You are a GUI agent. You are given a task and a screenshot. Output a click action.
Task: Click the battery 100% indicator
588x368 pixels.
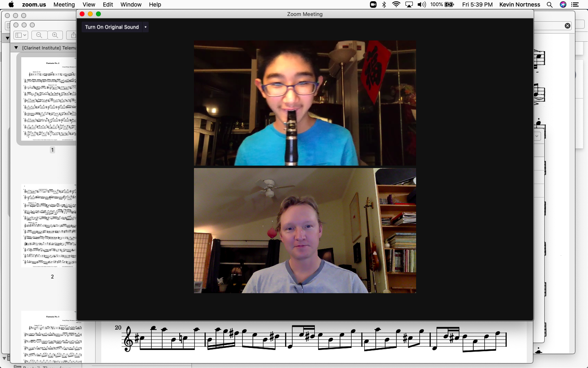(442, 4)
